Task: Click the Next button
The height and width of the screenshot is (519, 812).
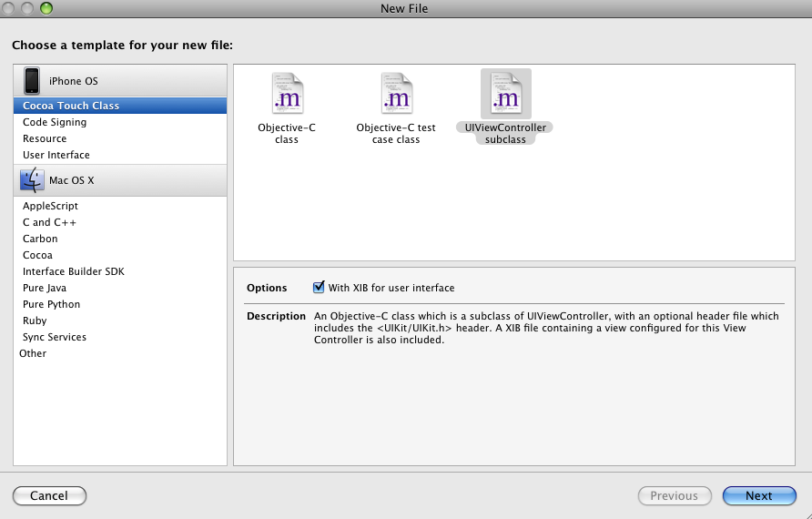Action: (x=759, y=495)
